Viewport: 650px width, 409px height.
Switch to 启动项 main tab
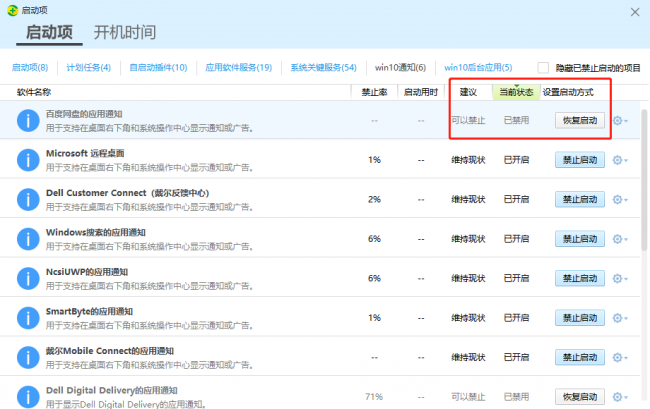click(x=49, y=32)
